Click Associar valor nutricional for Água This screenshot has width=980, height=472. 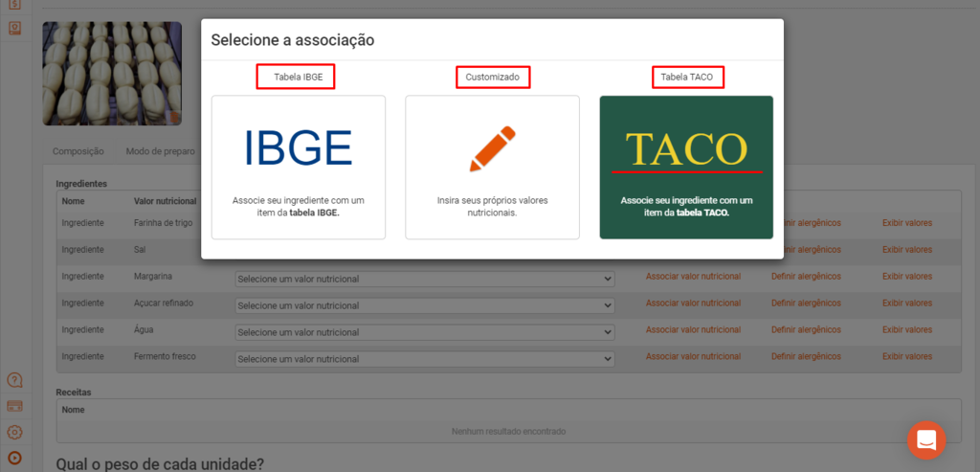tap(693, 329)
